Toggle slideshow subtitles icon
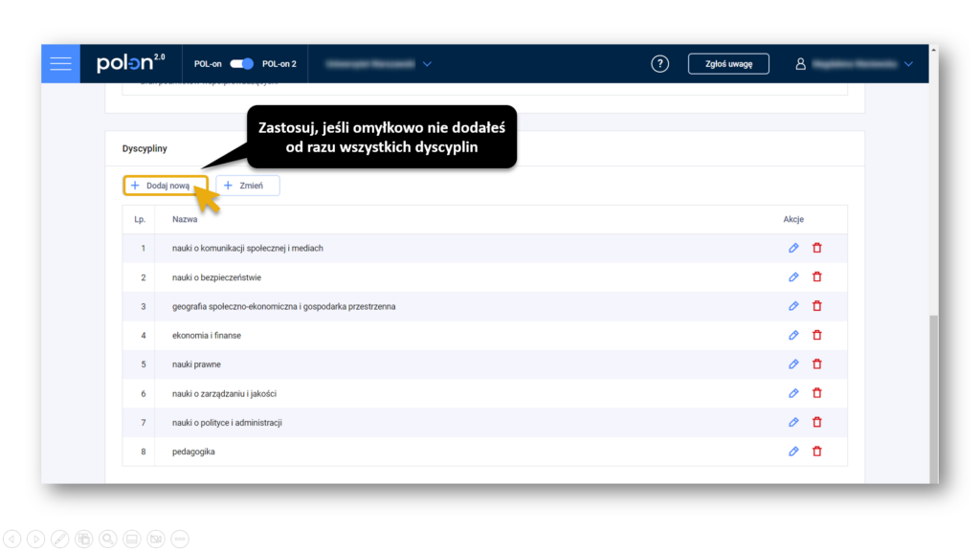This screenshot has height=551, width=980. pos(132,539)
